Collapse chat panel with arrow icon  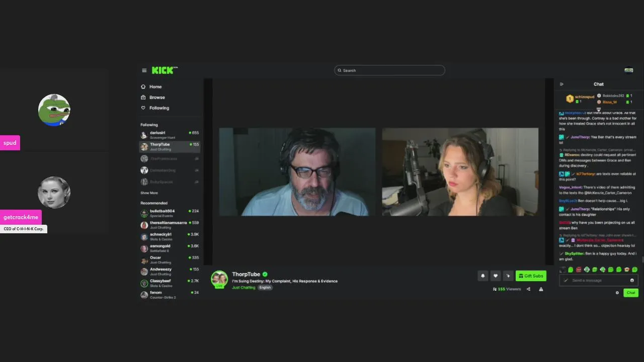(561, 84)
